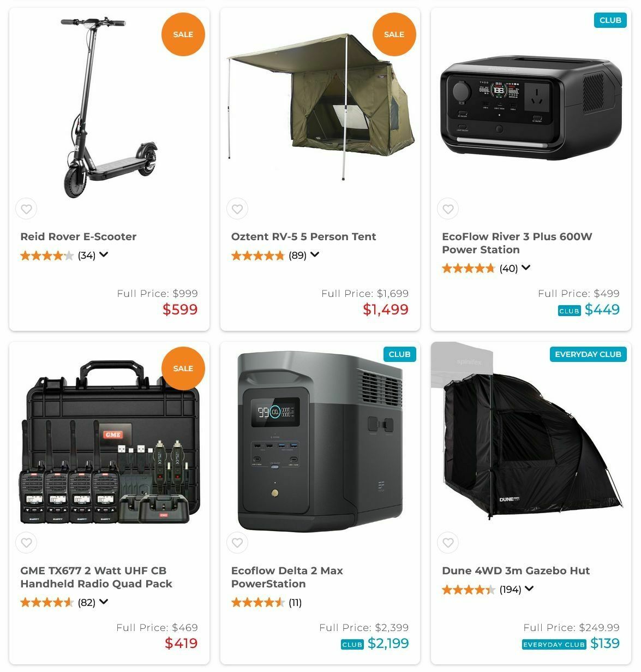View GME radio quad pack product image
The height and width of the screenshot is (672, 641).
110,442
